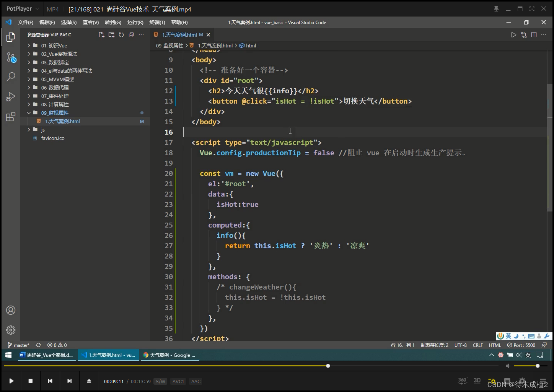Open changes compare icon in the editor toolbar

(x=524, y=35)
